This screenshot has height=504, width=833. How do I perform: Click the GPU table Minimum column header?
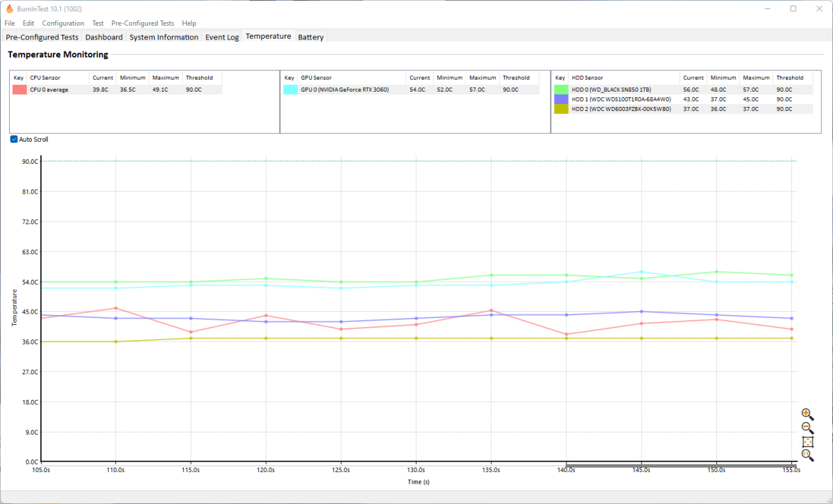click(x=450, y=78)
